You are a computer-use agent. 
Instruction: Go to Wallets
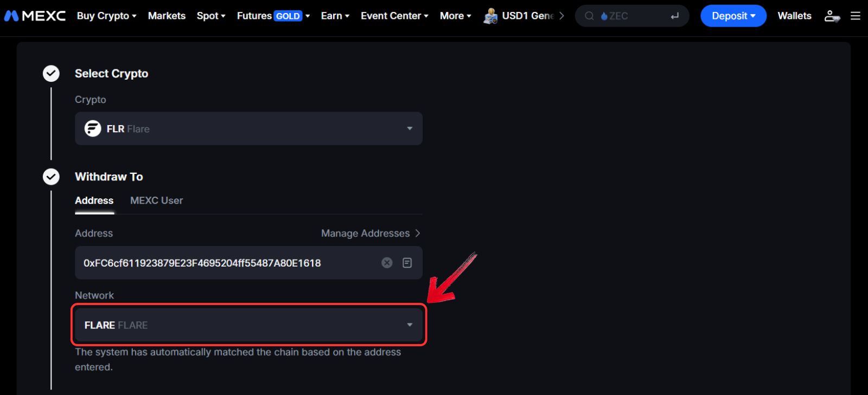(794, 16)
